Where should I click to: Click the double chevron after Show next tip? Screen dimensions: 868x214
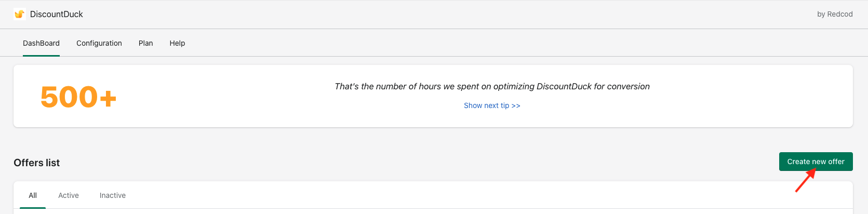pyautogui.click(x=516, y=105)
